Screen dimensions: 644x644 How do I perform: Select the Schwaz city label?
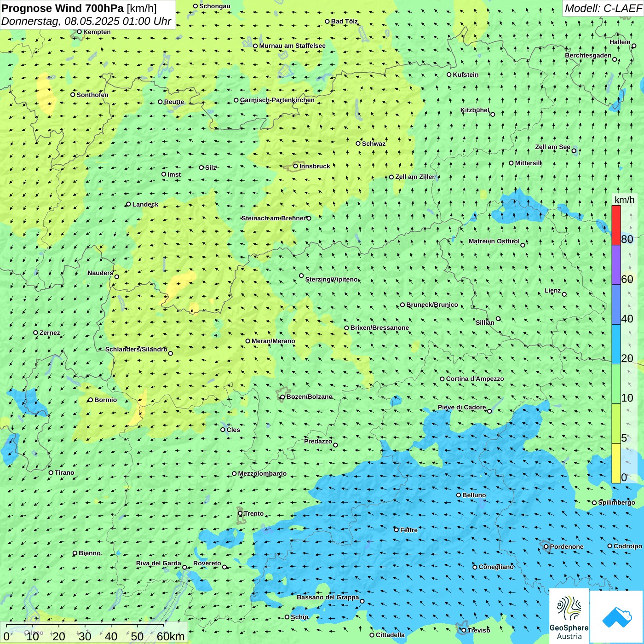tap(374, 144)
